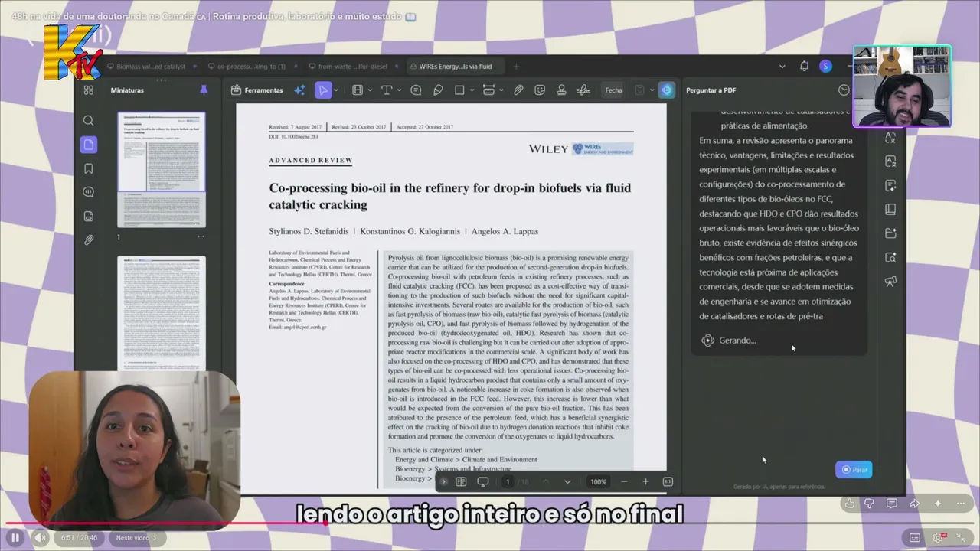Select the signature tool in toolbar

[x=583, y=90]
